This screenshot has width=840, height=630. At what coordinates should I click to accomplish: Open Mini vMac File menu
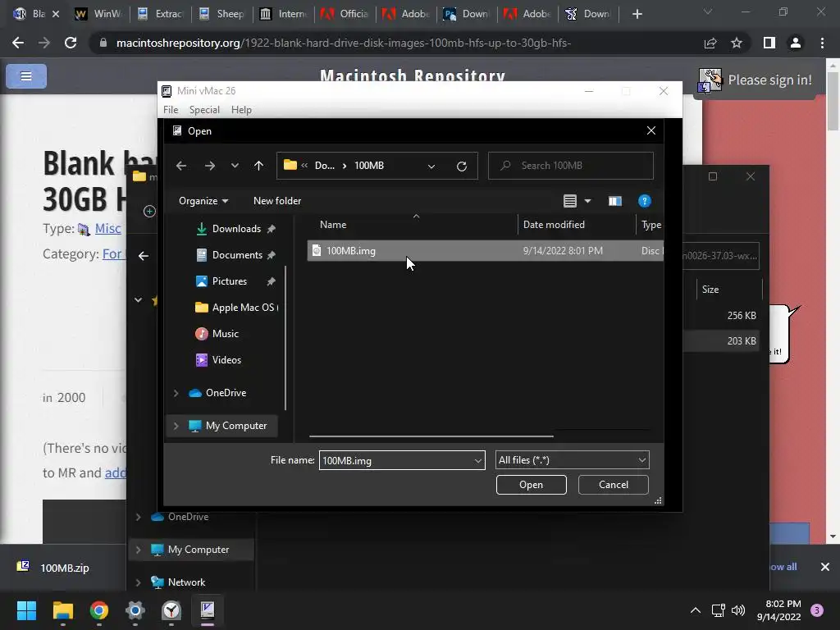tap(171, 110)
